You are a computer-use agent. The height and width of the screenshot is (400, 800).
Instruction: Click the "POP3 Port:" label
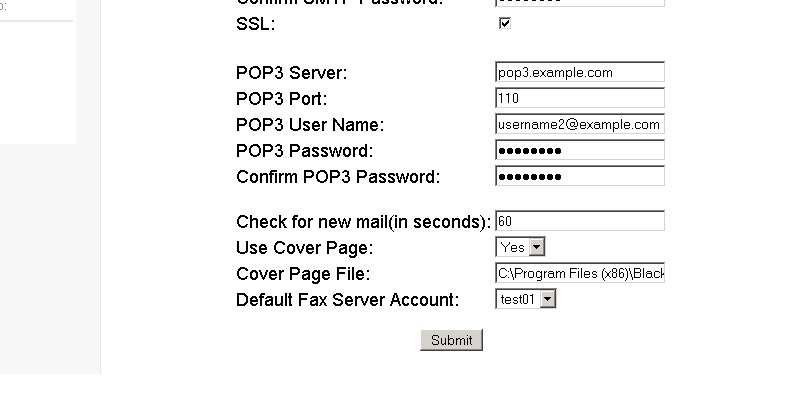tap(281, 99)
